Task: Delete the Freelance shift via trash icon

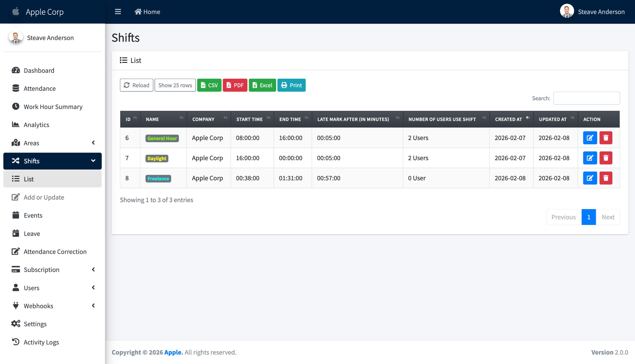Action: tap(606, 178)
